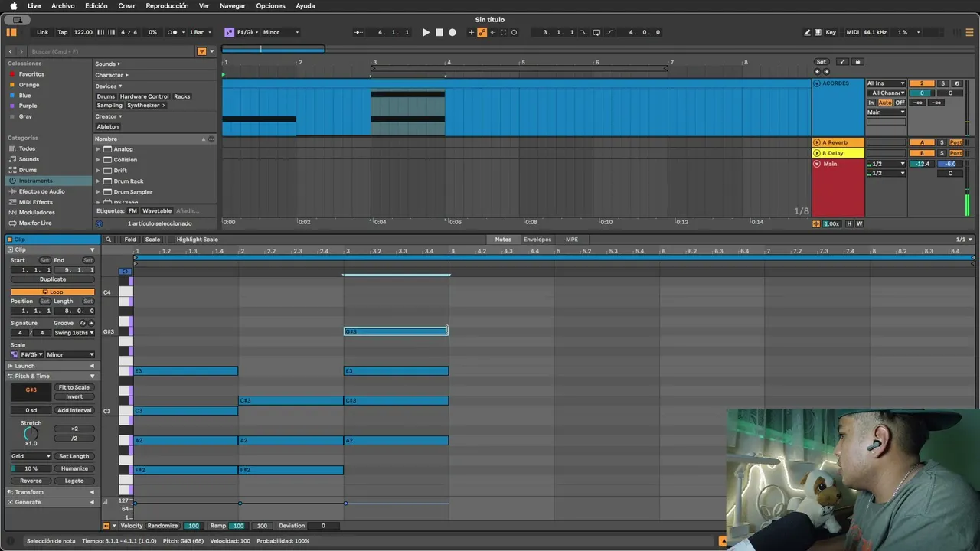
Task: Open the Crear menu
Action: tap(127, 5)
